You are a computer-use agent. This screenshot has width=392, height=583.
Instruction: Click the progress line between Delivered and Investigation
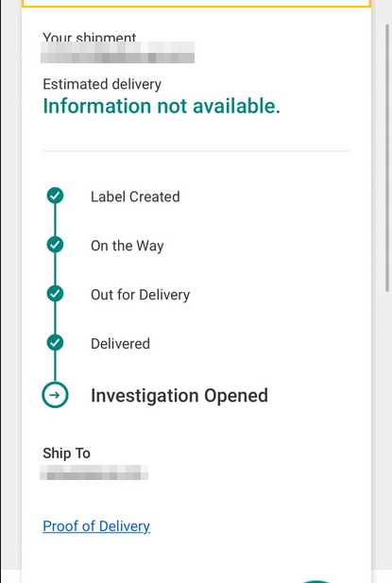pyautogui.click(x=55, y=367)
